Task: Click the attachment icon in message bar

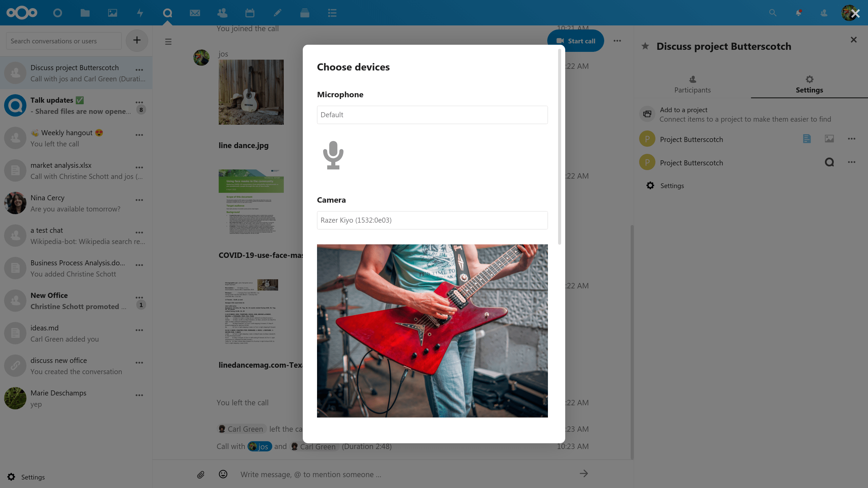Action: (201, 474)
